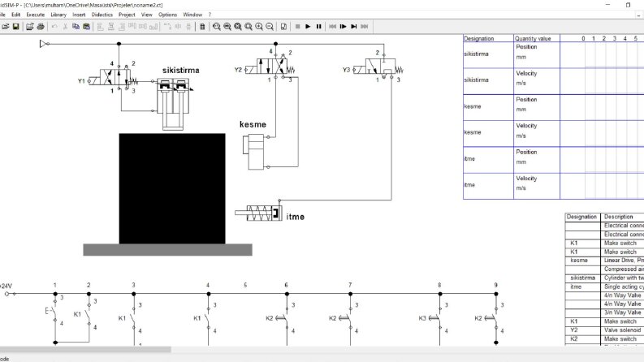Open the Options menu

point(167,15)
